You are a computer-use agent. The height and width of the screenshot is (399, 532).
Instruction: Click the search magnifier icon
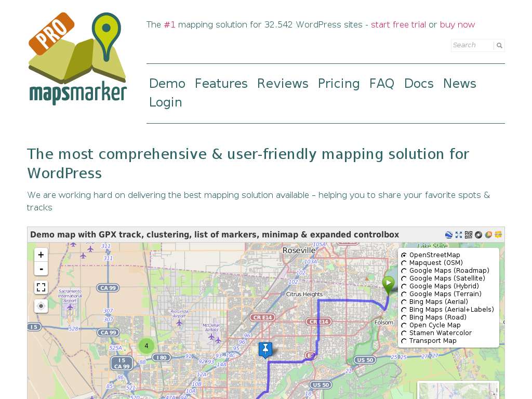click(x=499, y=46)
